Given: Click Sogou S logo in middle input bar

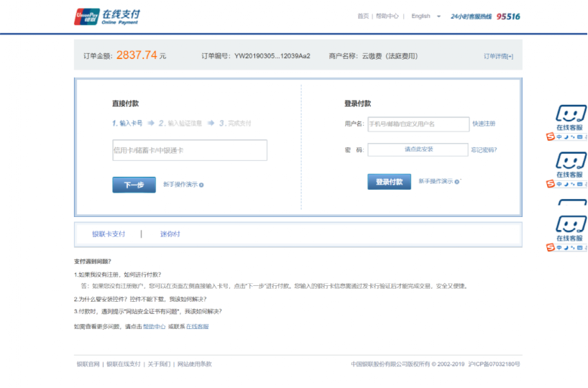Looking at the screenshot, I should click(551, 184).
